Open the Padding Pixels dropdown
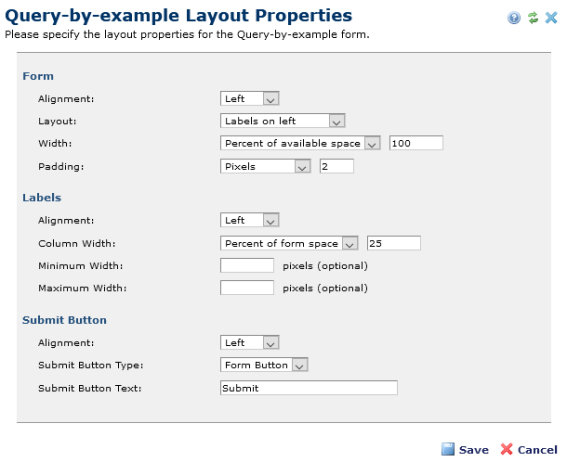567x462 pixels. click(x=265, y=166)
